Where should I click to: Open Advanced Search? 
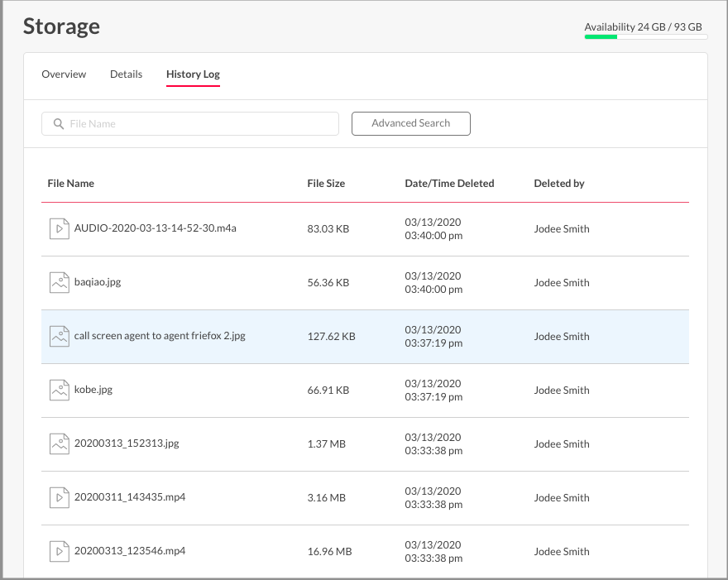[411, 123]
